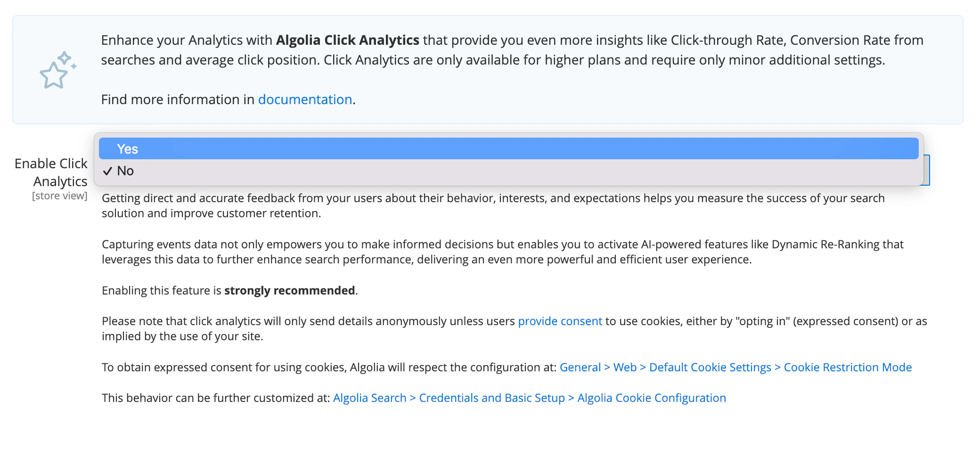Open Algolia Cookie Configuration link
This screenshot has height=458, width=980.
pos(652,397)
